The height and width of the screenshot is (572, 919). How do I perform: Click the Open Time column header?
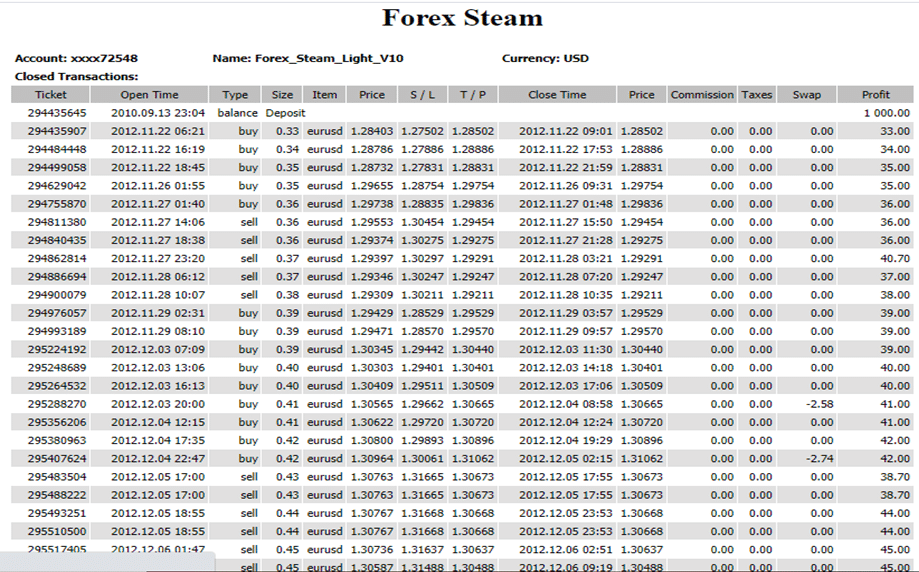[149, 94]
